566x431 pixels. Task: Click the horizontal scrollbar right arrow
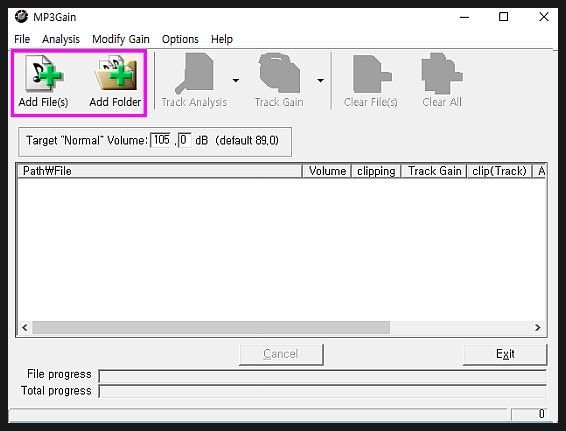coord(538,327)
